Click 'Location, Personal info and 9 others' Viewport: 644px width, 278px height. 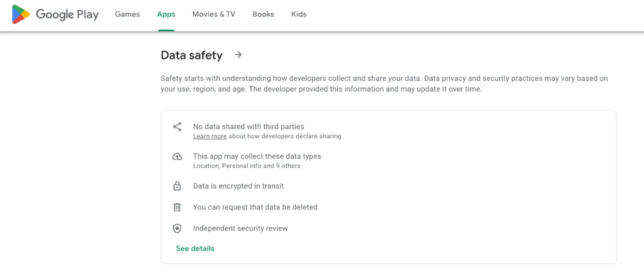246,166
